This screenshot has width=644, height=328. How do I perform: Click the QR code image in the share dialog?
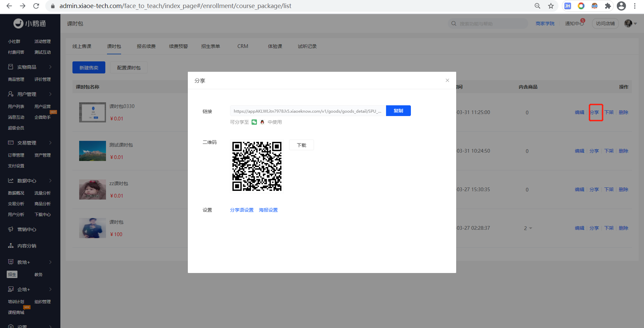pos(257,166)
